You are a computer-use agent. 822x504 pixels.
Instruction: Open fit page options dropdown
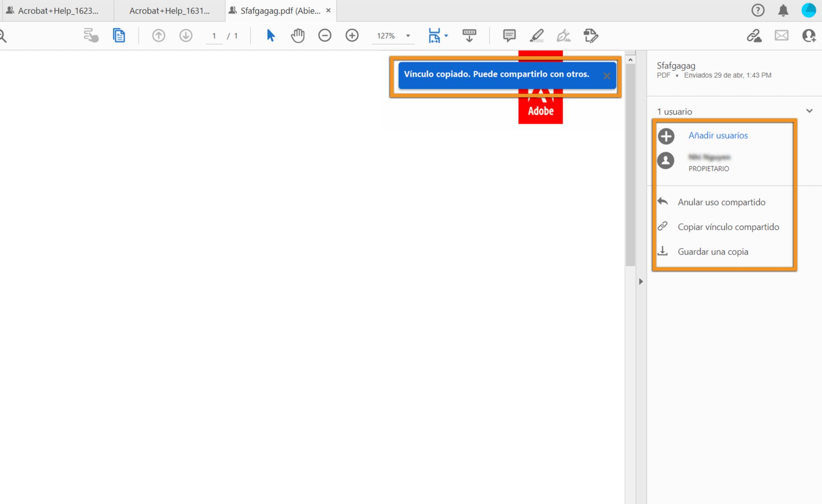(446, 36)
